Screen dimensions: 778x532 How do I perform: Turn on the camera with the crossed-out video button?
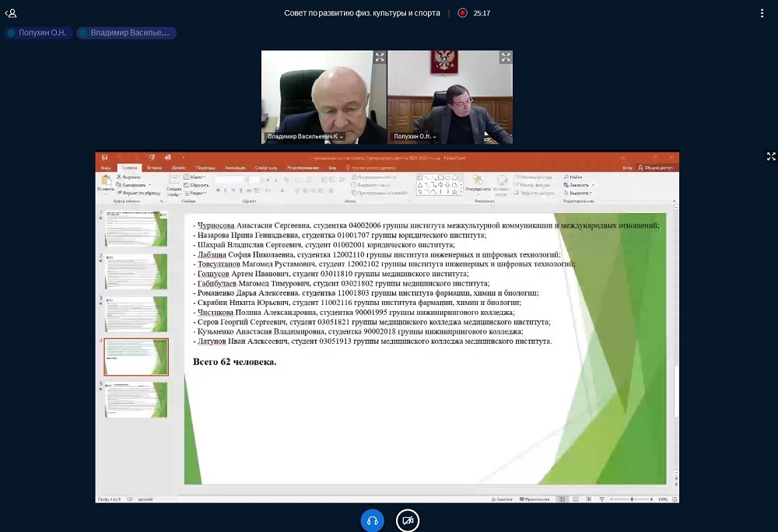[x=407, y=520]
